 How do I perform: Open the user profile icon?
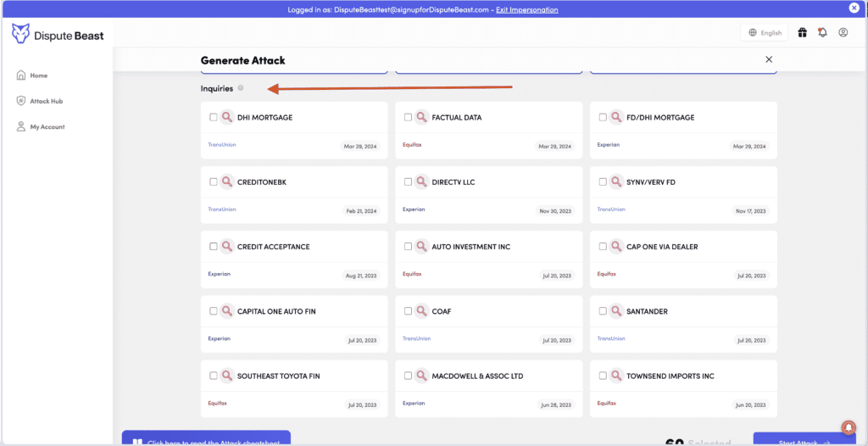843,32
